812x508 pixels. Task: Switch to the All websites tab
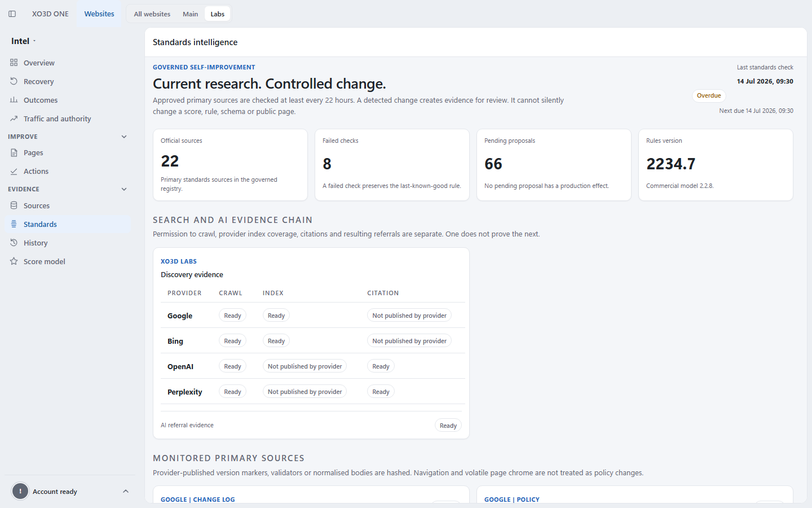tap(152, 14)
